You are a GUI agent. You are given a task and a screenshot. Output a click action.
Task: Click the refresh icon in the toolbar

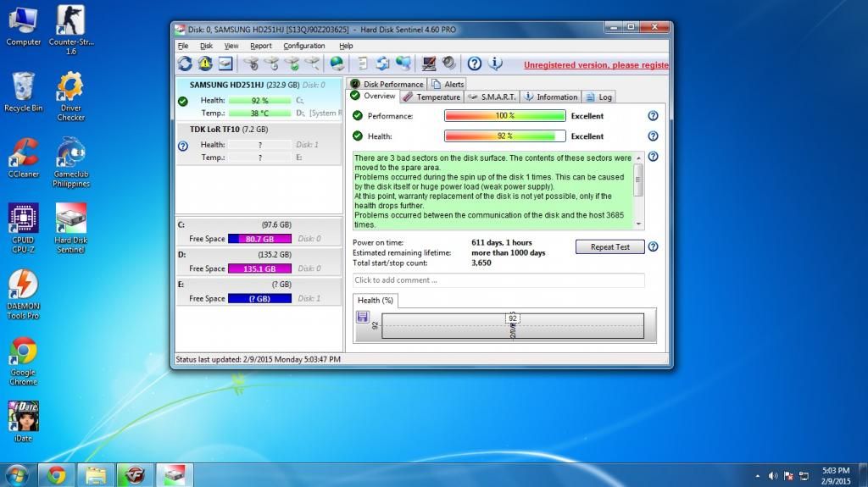pos(185,64)
